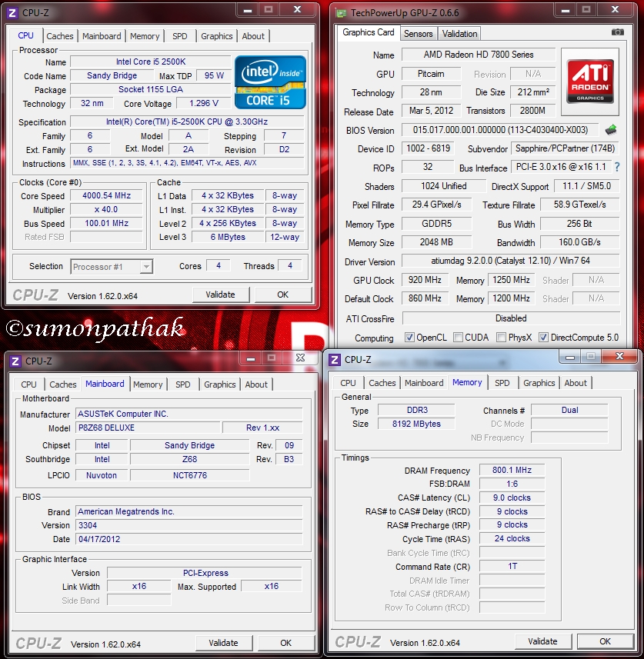This screenshot has width=644, height=659.
Task: Open About tab in the Memory CPU-Z window
Action: coord(575,383)
